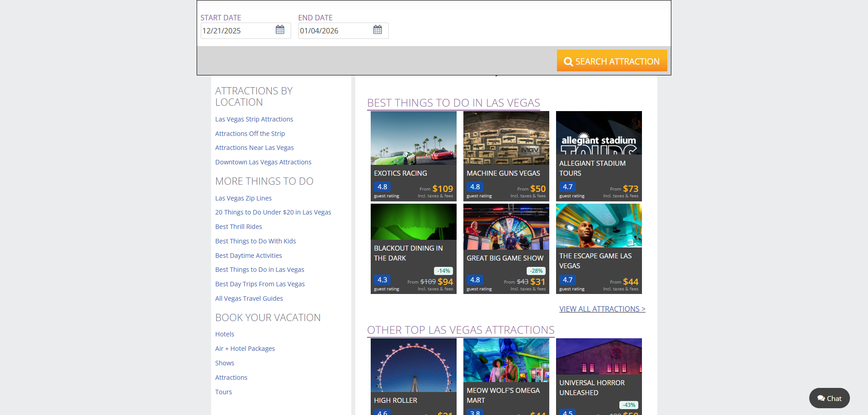
Task: Open the Allegiant Stadium Tours card image
Action: 599,133
